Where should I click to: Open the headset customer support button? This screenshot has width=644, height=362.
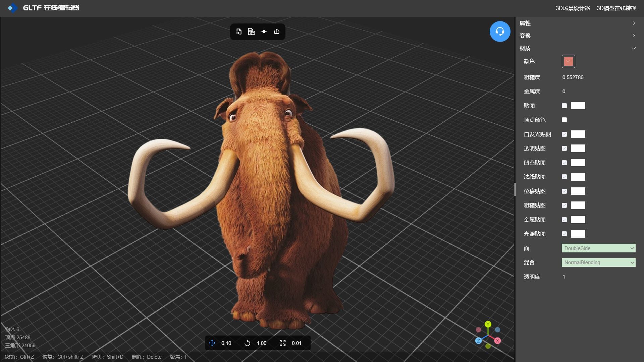click(x=500, y=32)
